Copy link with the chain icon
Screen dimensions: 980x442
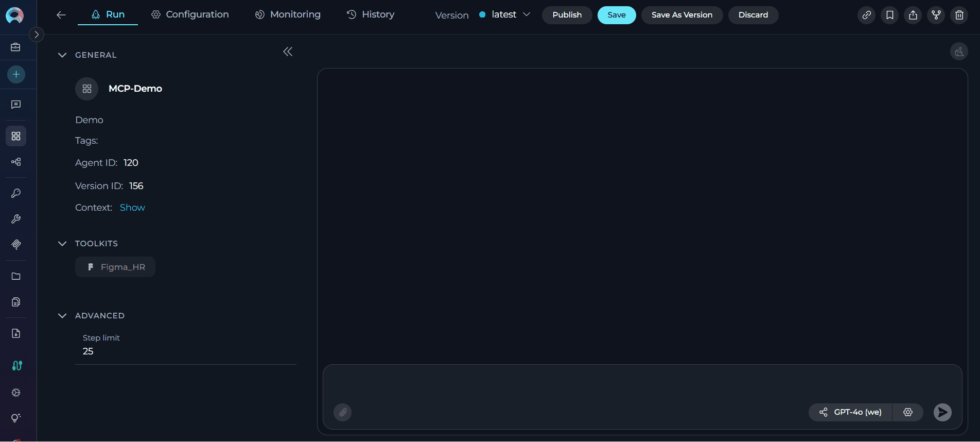867,15
